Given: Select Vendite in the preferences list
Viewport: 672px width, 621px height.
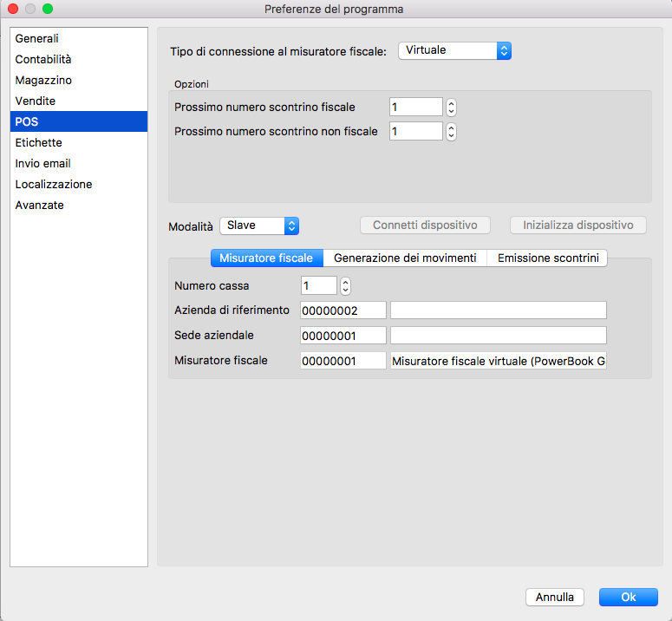Looking at the screenshot, I should tap(36, 101).
